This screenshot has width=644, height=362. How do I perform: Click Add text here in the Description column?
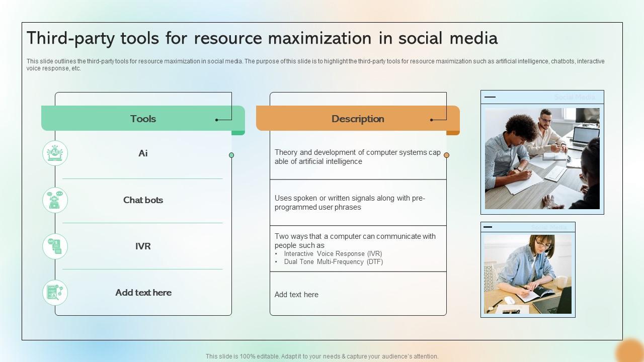tap(296, 295)
